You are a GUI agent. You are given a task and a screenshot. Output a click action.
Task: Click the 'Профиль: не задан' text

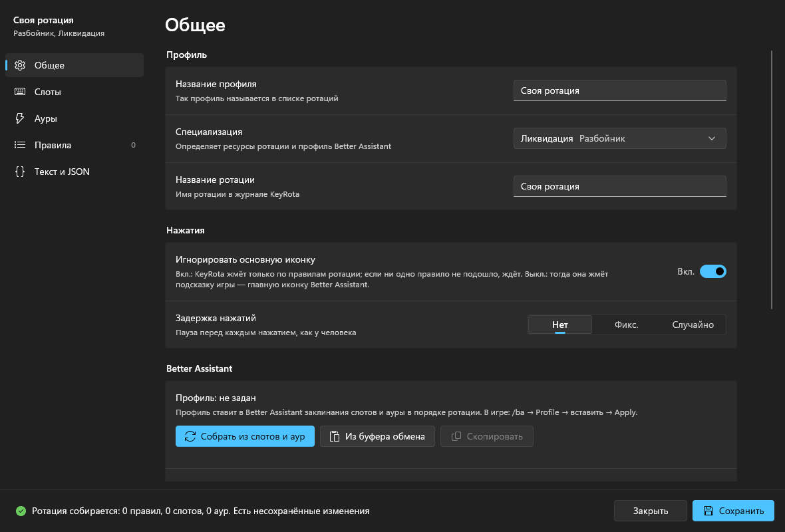[216, 398]
